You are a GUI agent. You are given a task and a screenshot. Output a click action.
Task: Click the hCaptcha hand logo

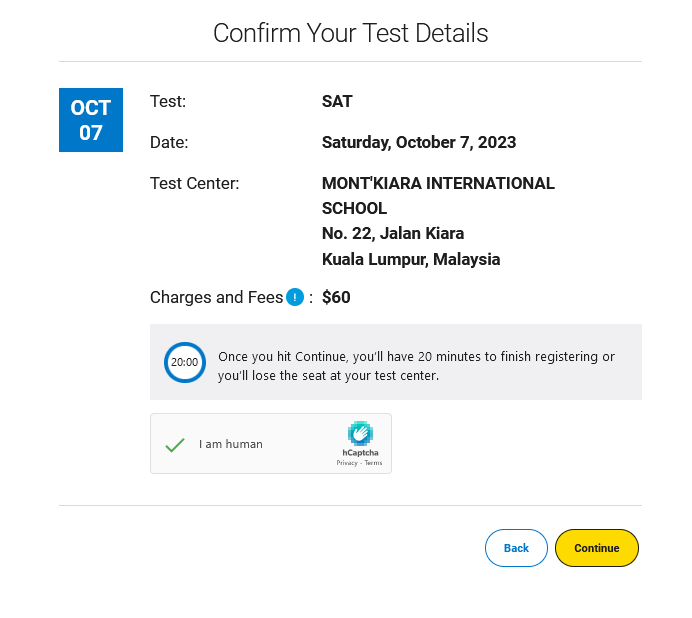click(360, 433)
